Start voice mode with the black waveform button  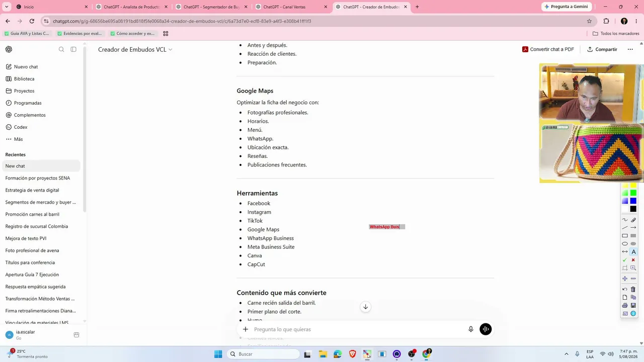486,329
